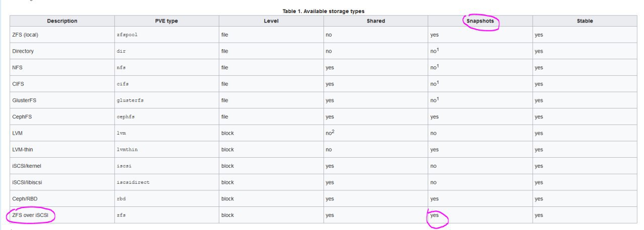Select the Snapshots value 'yes' for CephFS
The height and width of the screenshot is (230, 644).
[x=435, y=117]
